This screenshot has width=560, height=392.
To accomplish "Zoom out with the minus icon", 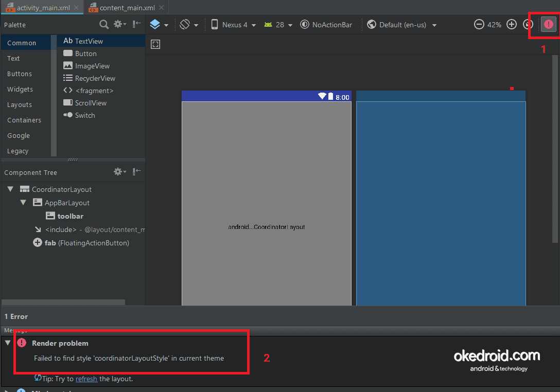I will (479, 24).
